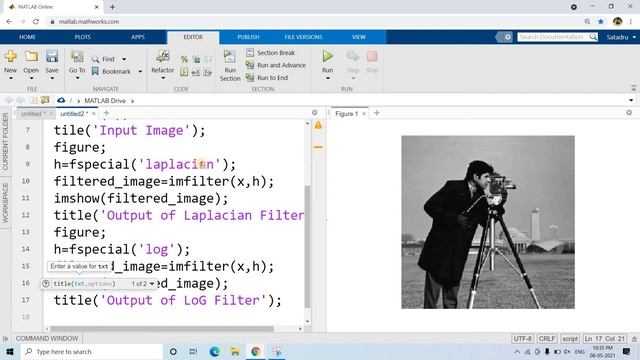
Task: Click the New file icon
Action: tap(11, 56)
